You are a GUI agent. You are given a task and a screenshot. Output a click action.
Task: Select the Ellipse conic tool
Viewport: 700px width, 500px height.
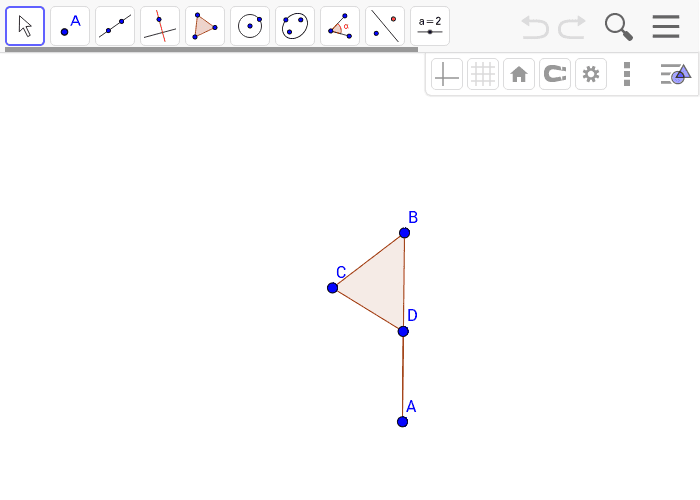click(295, 26)
